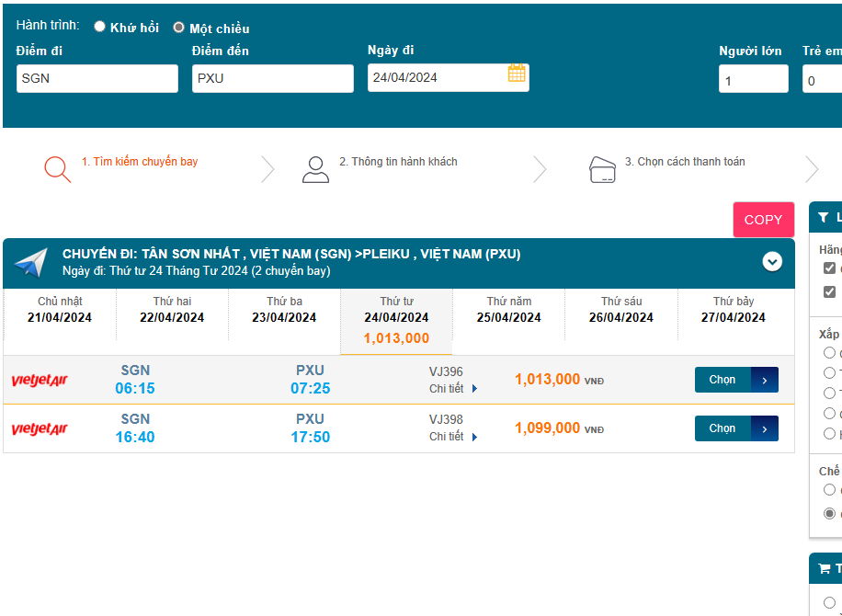
Task: Click the Điểm đến input containing PXU
Action: 272,79
